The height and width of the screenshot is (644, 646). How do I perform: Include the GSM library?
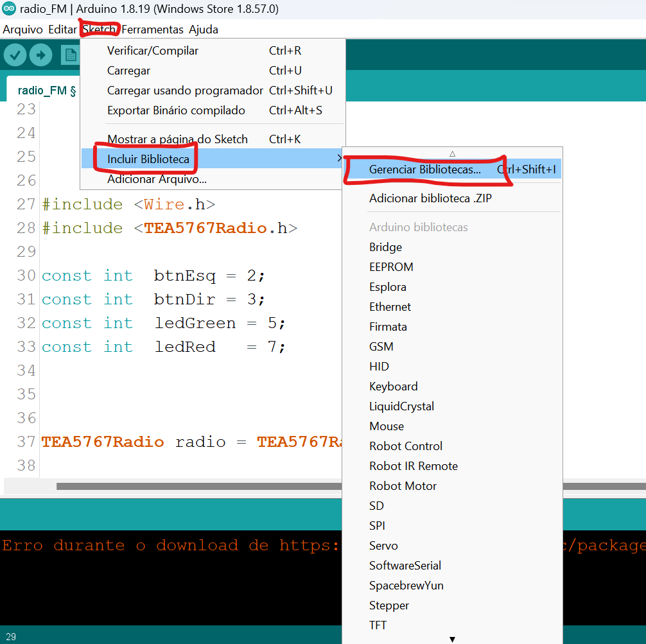point(452,347)
